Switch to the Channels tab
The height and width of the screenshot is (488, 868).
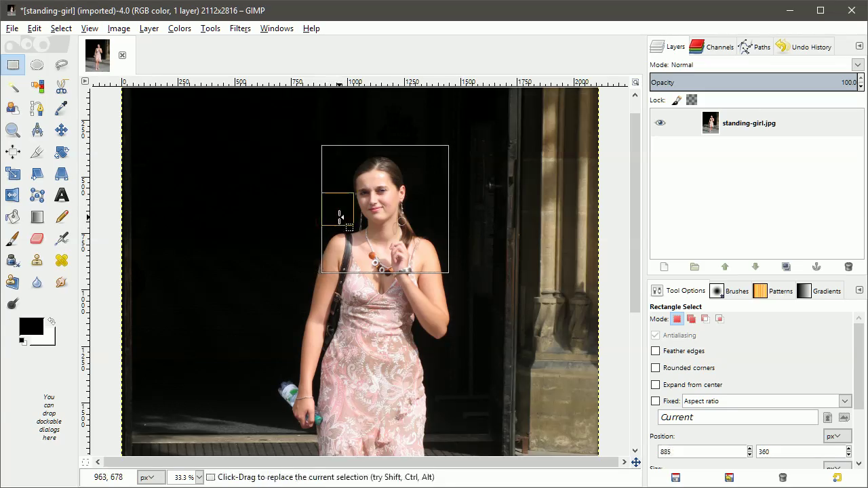coord(712,47)
